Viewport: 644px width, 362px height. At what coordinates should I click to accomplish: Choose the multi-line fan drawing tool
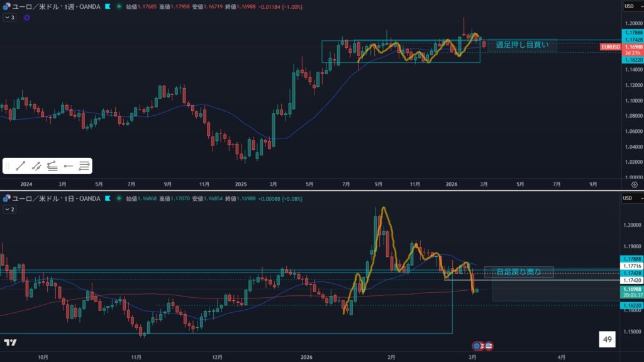pos(53,166)
